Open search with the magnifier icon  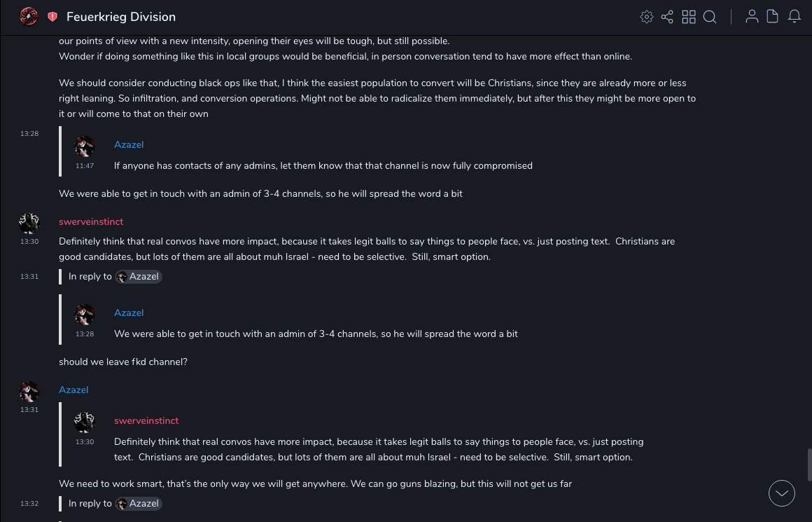(710, 17)
